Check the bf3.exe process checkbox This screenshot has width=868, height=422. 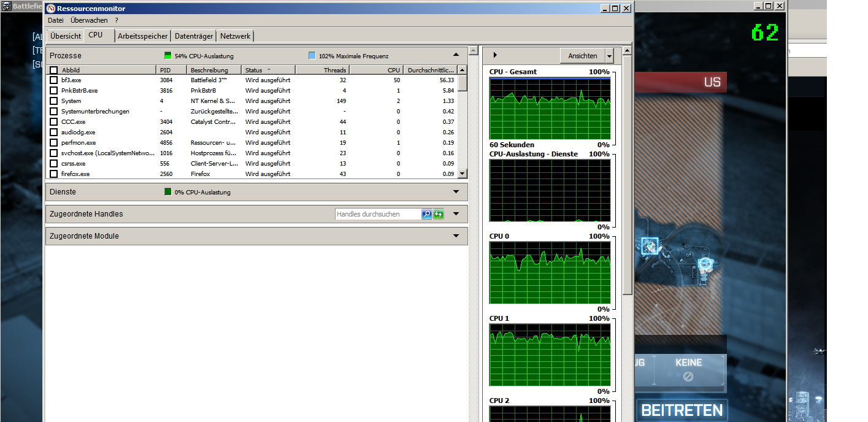(54, 80)
